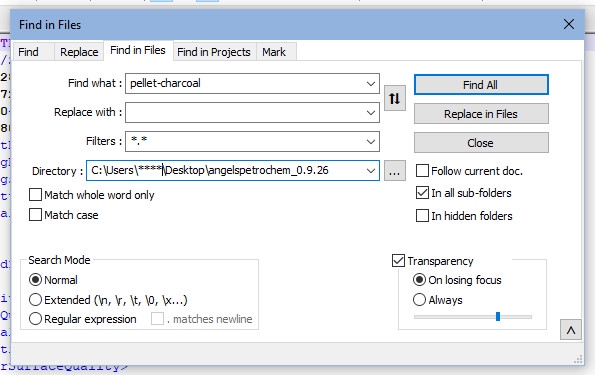Choose Always transparency option
Screen dimensions: 595x375
click(x=419, y=300)
